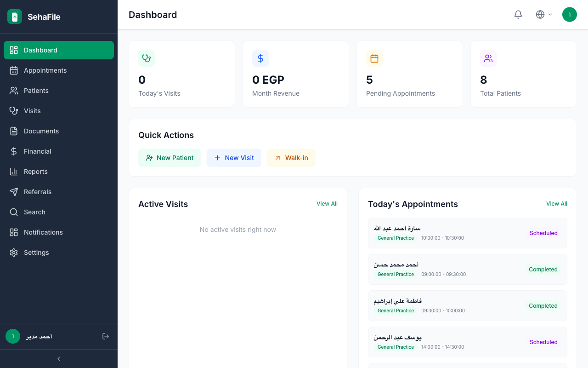
Task: Click the Pending Appointments label
Action: (401, 93)
